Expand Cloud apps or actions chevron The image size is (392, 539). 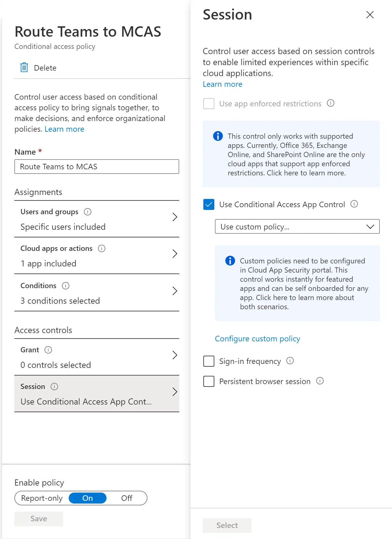(175, 254)
